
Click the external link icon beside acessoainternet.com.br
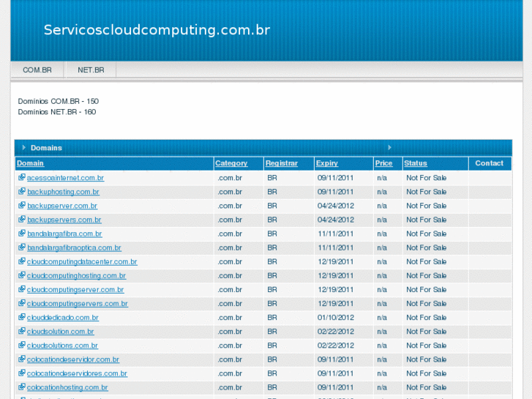[22, 177]
